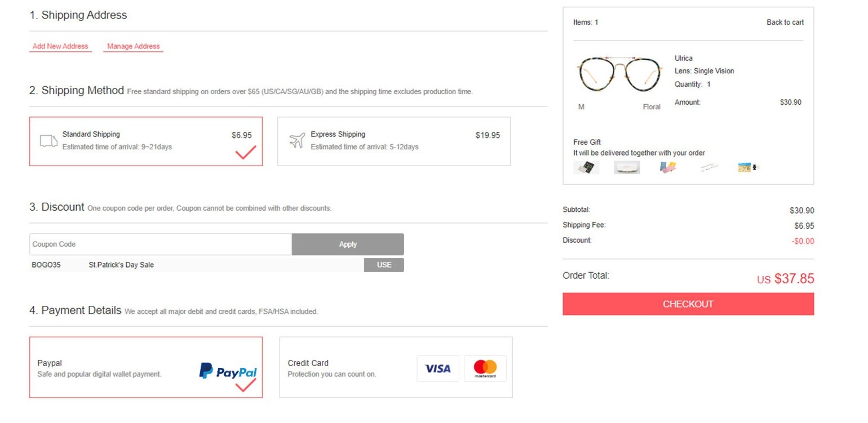This screenshot has width=868, height=423.
Task: Click the PayPal logo
Action: 228,371
